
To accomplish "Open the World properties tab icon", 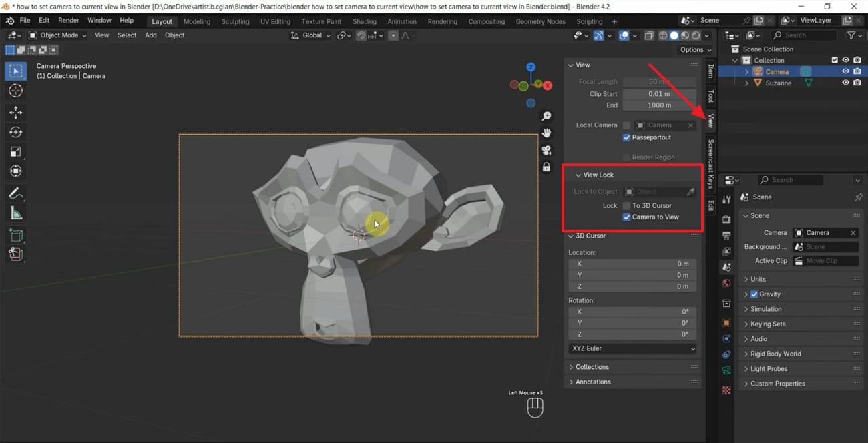I will click(726, 283).
